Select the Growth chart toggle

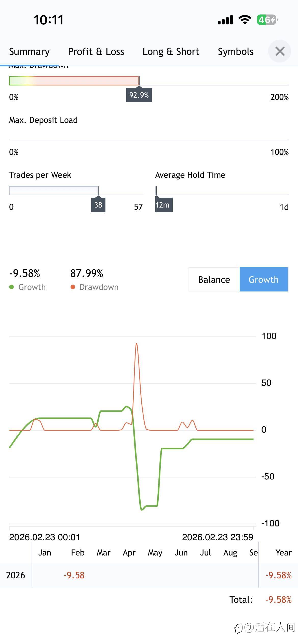coord(263,280)
